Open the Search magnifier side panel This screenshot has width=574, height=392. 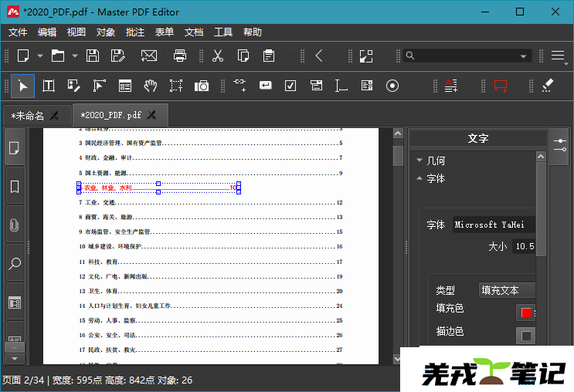tap(14, 264)
